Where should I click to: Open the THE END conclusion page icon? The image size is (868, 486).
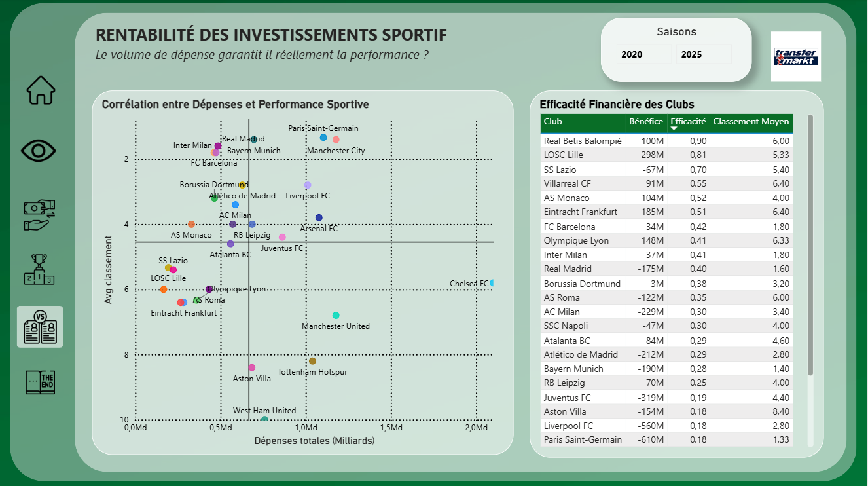coord(40,383)
